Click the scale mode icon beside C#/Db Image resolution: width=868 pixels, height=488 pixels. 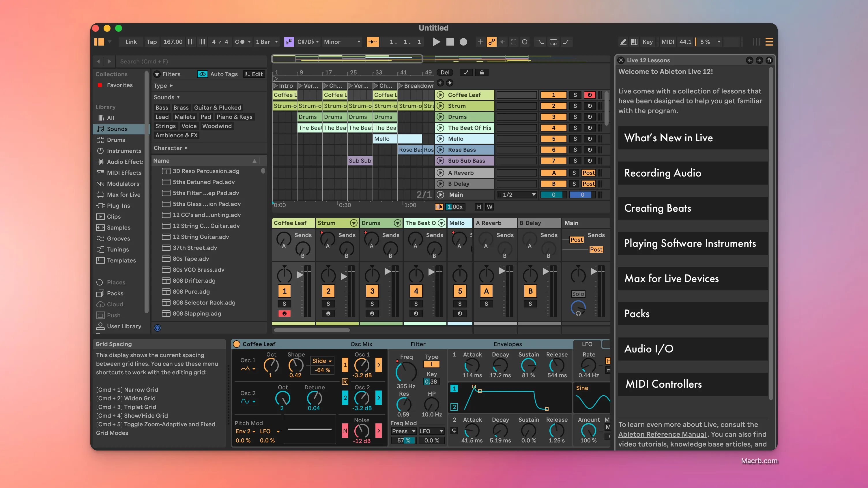click(289, 42)
